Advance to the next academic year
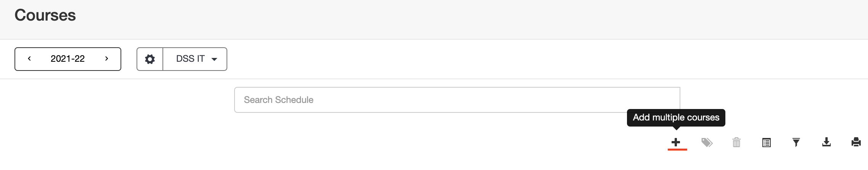 click(x=107, y=59)
